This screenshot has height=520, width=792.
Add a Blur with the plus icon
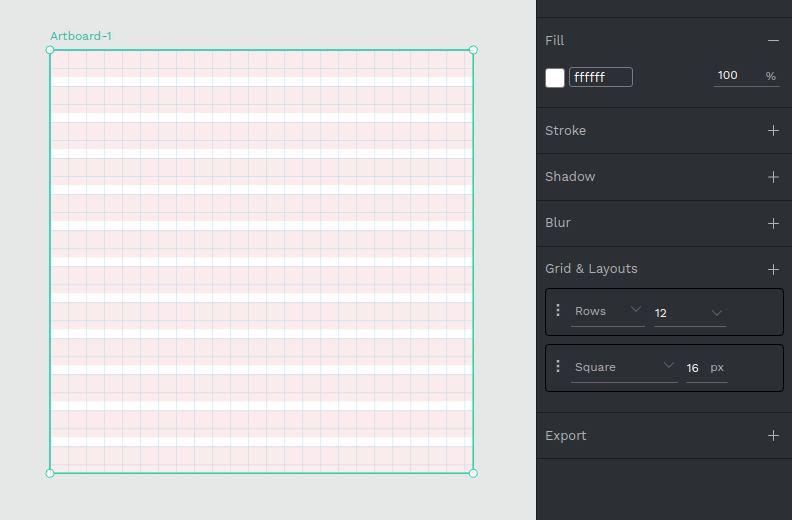pos(773,223)
